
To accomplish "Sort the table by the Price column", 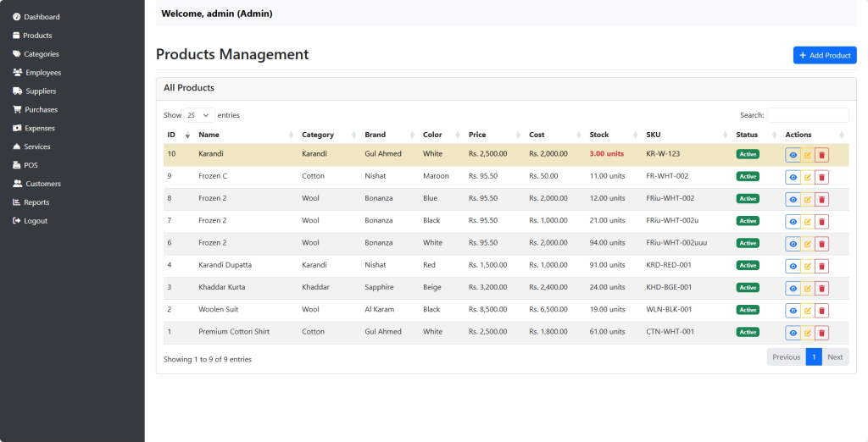I will (477, 135).
